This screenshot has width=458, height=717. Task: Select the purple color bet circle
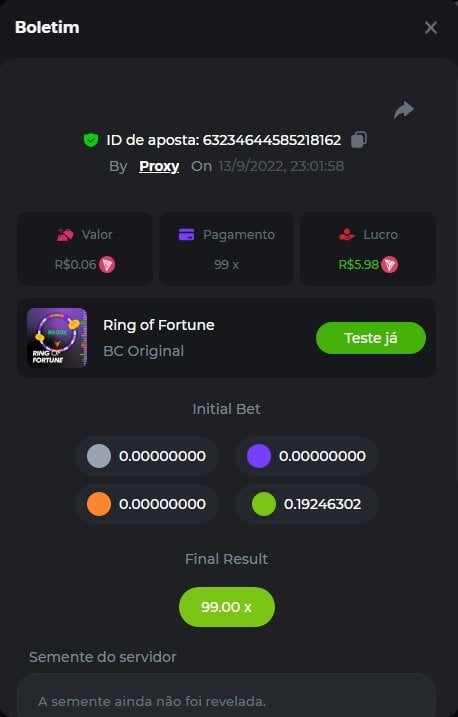(x=259, y=456)
